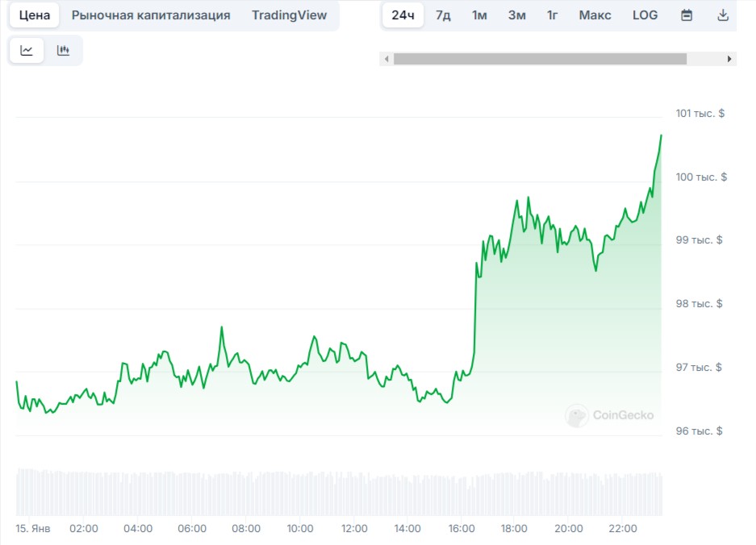This screenshot has height=545, width=756.
Task: Click the volume bars below chart
Action: pos(339,493)
